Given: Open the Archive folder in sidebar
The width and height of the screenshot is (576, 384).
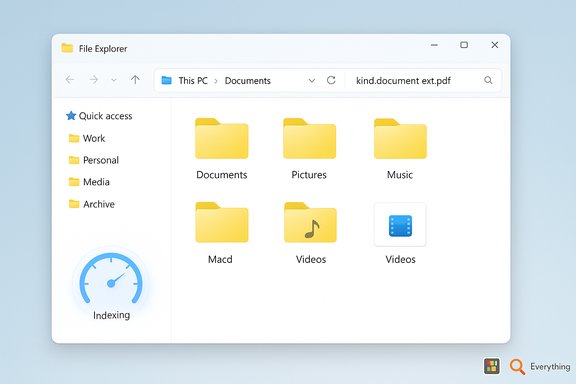Looking at the screenshot, I should pyautogui.click(x=92, y=204).
